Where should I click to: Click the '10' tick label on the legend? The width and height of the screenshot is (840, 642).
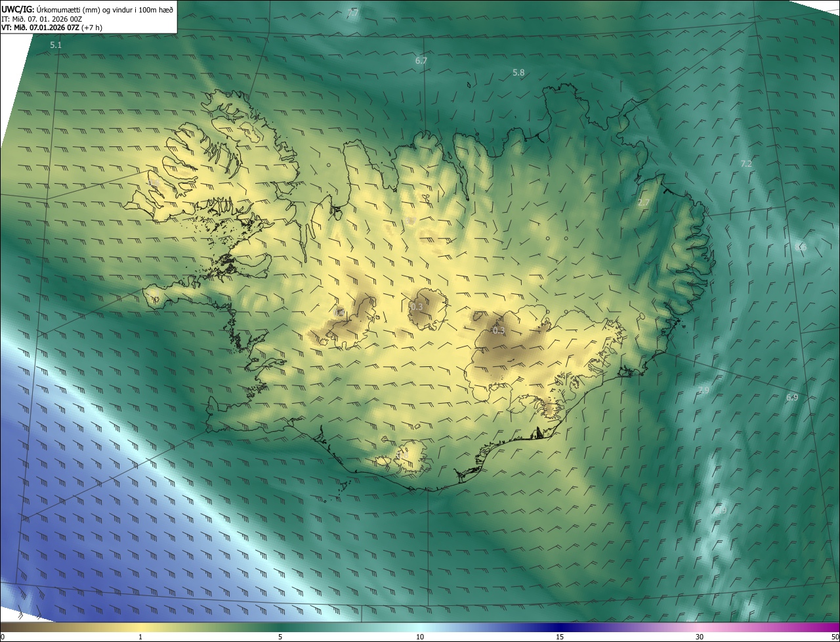point(420,637)
